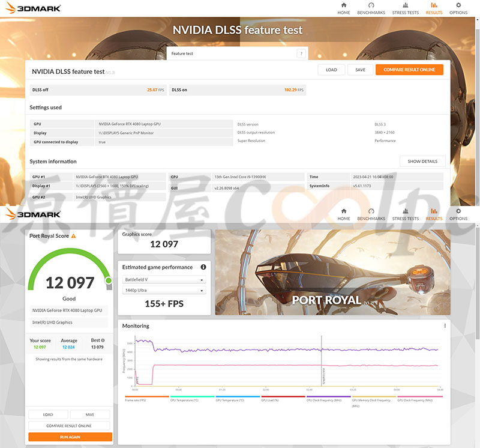Click the "13th Gen Intel Core i9-13900HX" CPU value

coord(240,177)
